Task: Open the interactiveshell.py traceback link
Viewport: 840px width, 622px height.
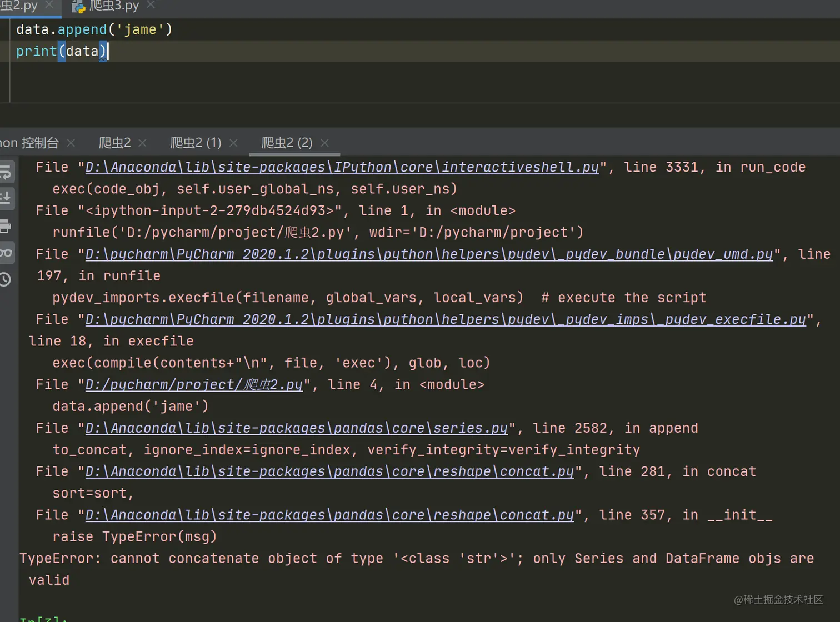Action: pos(342,167)
